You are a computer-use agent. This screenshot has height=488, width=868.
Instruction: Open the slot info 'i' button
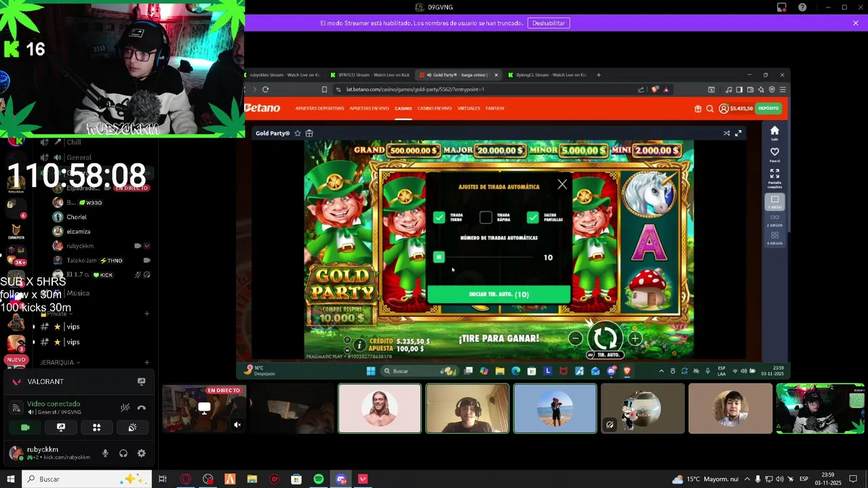tap(359, 346)
